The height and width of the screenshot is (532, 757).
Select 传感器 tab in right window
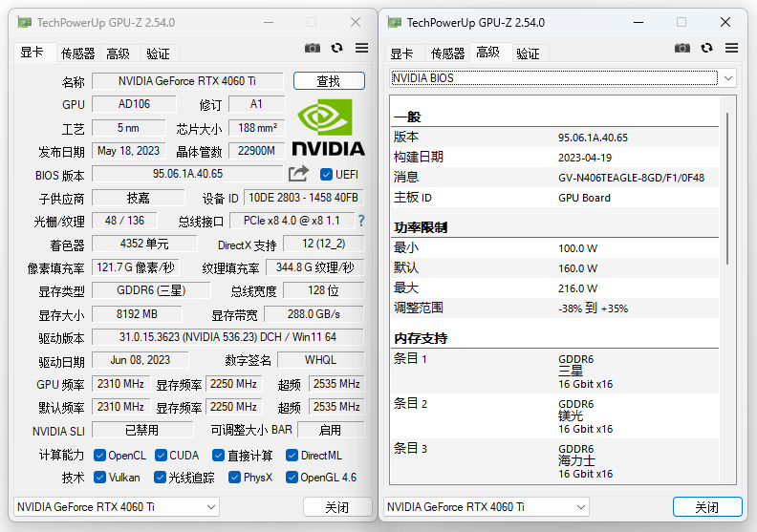pyautogui.click(x=447, y=53)
